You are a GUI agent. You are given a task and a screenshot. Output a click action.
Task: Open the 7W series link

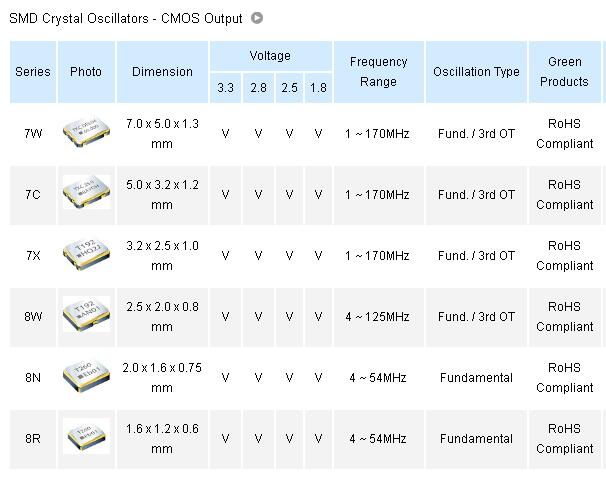(x=33, y=134)
